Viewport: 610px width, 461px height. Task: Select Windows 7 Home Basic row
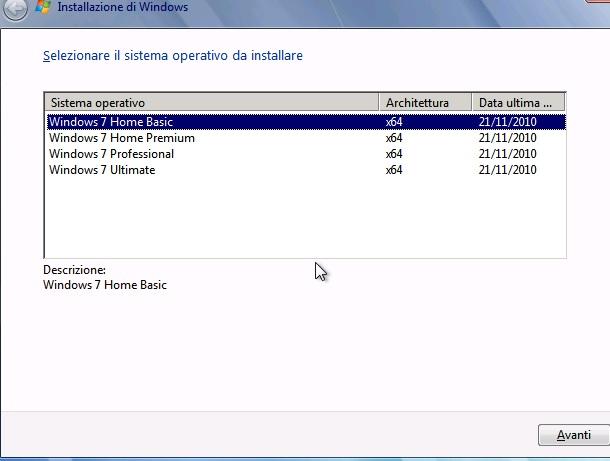pyautogui.click(x=306, y=122)
